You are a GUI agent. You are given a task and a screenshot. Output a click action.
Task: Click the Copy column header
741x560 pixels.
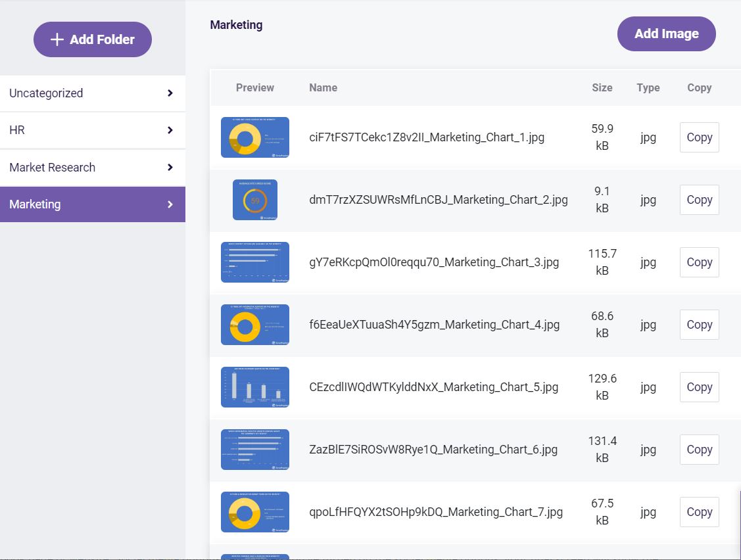coord(700,88)
